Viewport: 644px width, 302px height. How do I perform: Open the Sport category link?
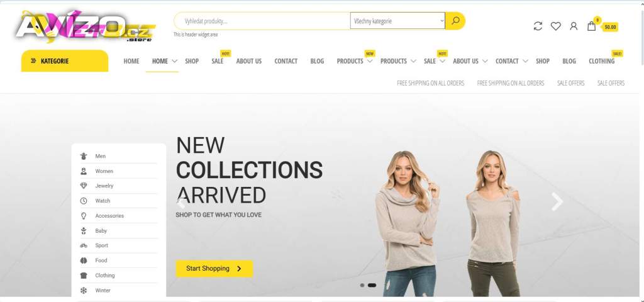pos(101,245)
